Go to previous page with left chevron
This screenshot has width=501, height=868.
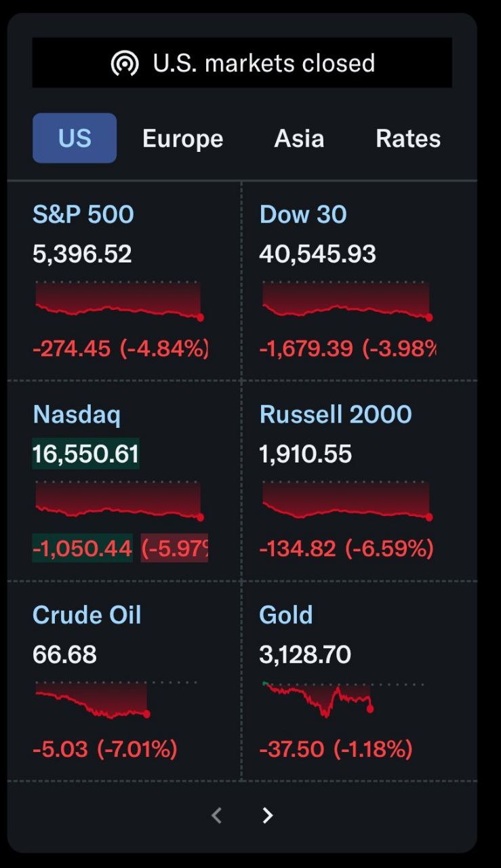coord(217,815)
